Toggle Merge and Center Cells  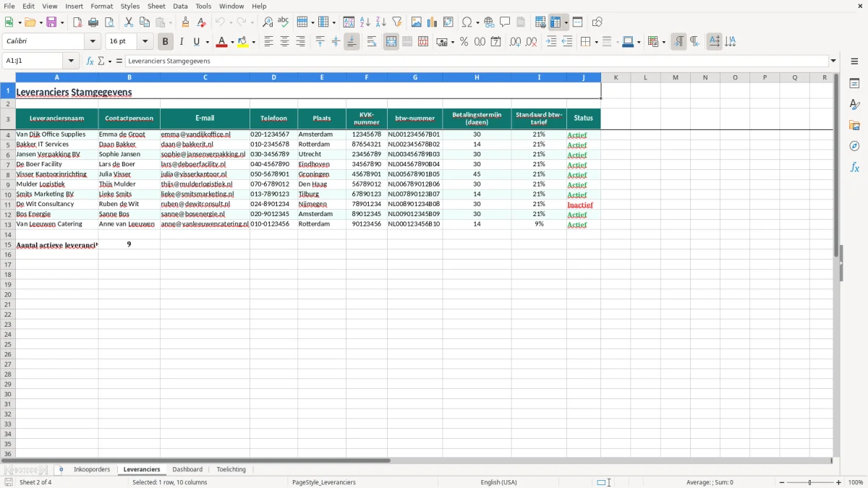391,42
